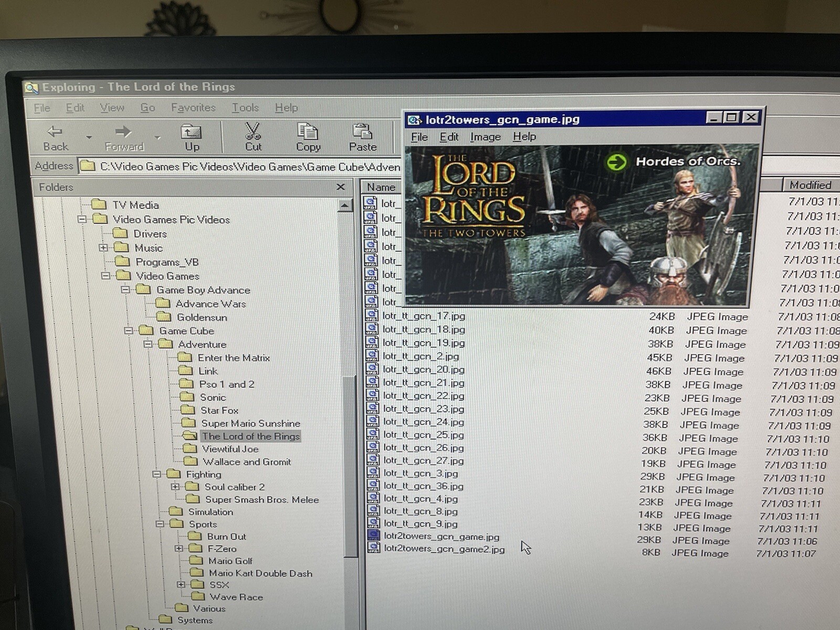The image size is (840, 630).
Task: Select the Drivers folder in tree
Action: [x=150, y=234]
